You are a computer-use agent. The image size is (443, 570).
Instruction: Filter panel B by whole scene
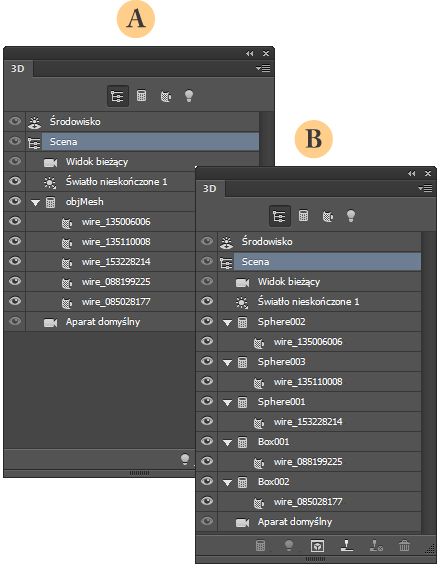(279, 216)
